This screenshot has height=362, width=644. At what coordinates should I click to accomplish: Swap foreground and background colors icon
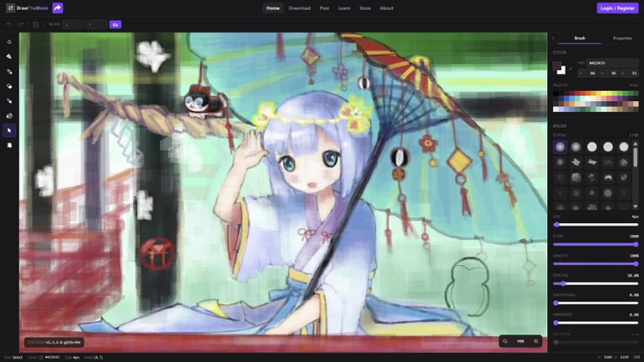570,68
